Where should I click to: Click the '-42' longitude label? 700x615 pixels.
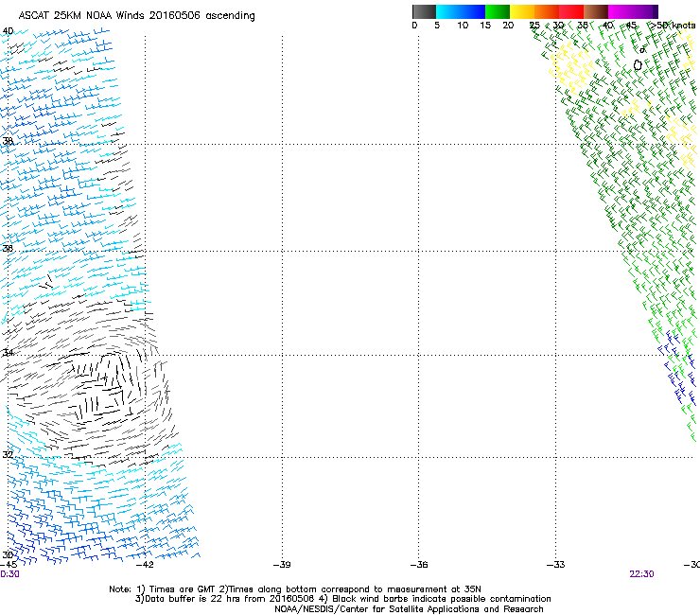coord(145,565)
